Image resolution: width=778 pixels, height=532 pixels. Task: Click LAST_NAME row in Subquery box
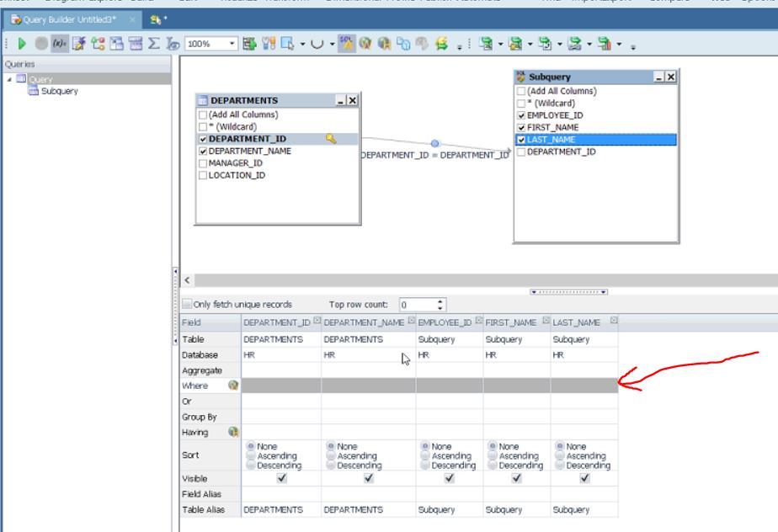coord(596,140)
